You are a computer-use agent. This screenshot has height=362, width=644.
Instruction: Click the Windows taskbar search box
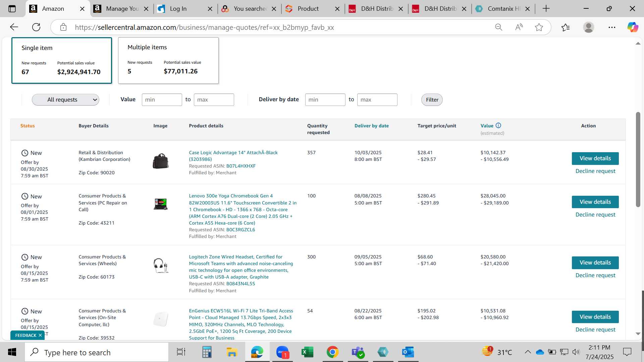tap(97, 352)
